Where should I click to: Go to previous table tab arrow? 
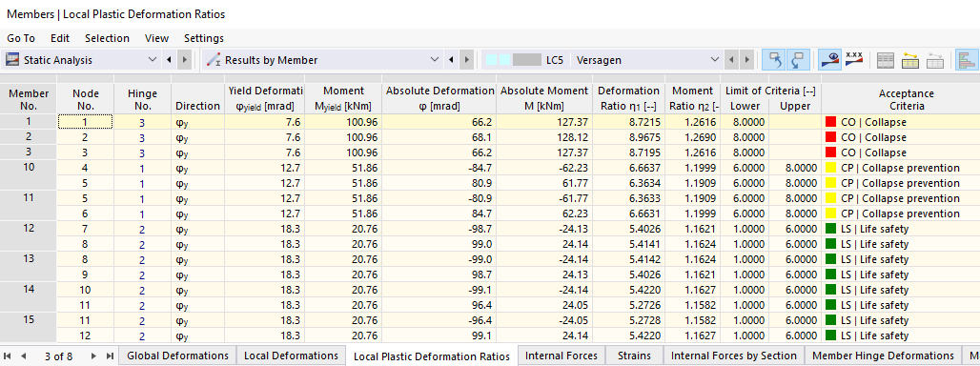click(x=24, y=356)
